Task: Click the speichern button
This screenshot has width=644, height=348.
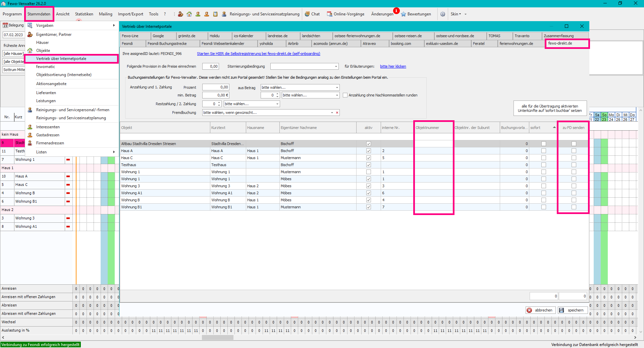Action: coord(573,310)
